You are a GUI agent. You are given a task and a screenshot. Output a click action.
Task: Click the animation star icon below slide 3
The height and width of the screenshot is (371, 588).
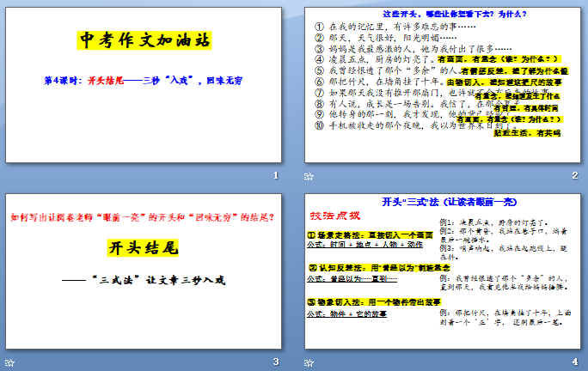tap(9, 362)
